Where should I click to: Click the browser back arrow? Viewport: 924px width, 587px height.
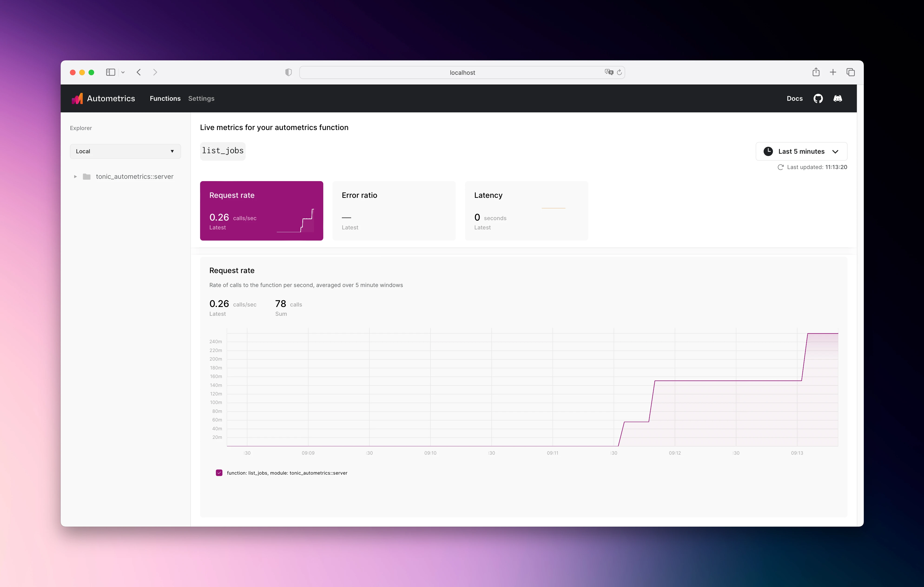[x=139, y=72]
